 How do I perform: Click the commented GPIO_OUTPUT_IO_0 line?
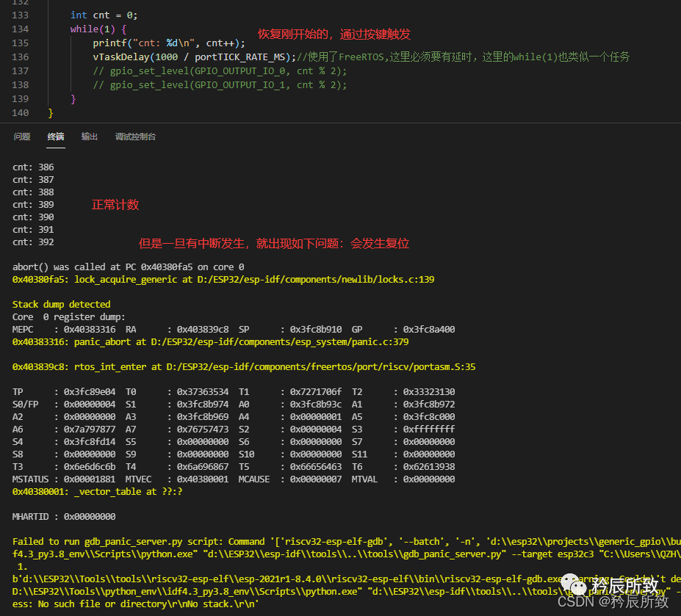tap(220, 71)
